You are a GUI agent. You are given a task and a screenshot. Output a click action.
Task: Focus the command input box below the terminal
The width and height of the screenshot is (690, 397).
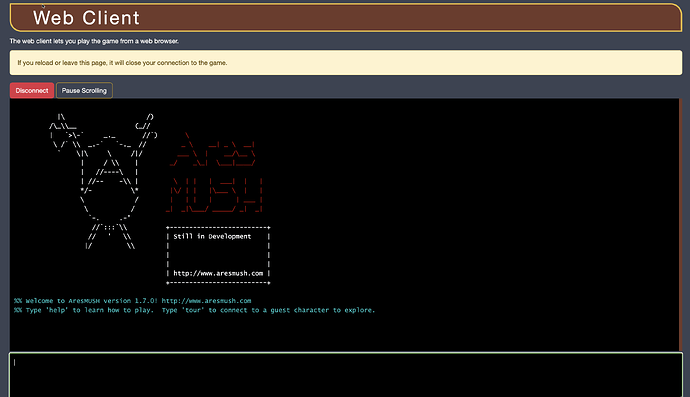[x=346, y=375]
